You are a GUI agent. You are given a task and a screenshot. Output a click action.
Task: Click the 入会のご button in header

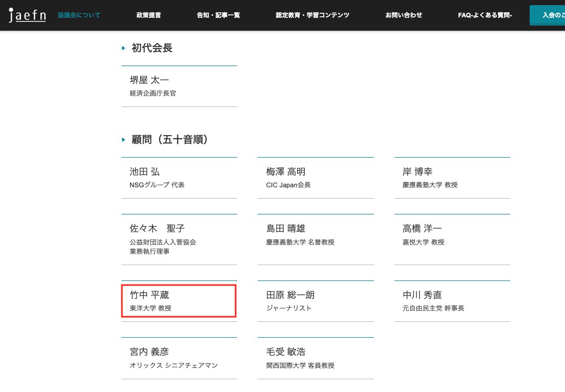tap(548, 15)
